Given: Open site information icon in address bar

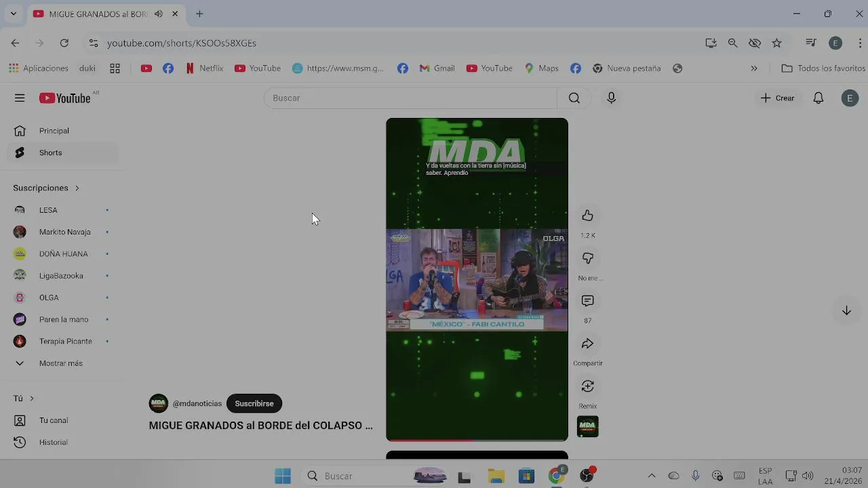Looking at the screenshot, I should pos(94,43).
